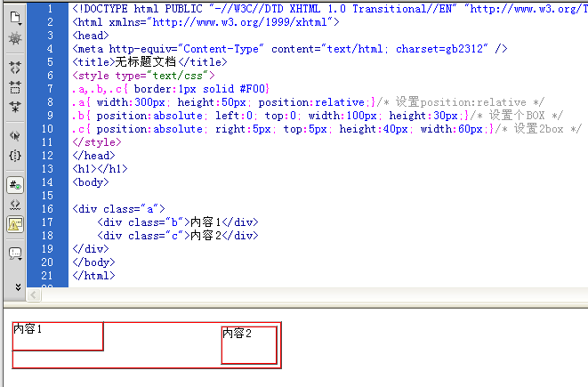Click the horizontal scrollbar left arrow
The height and width of the screenshot is (387, 588).
pos(35,294)
